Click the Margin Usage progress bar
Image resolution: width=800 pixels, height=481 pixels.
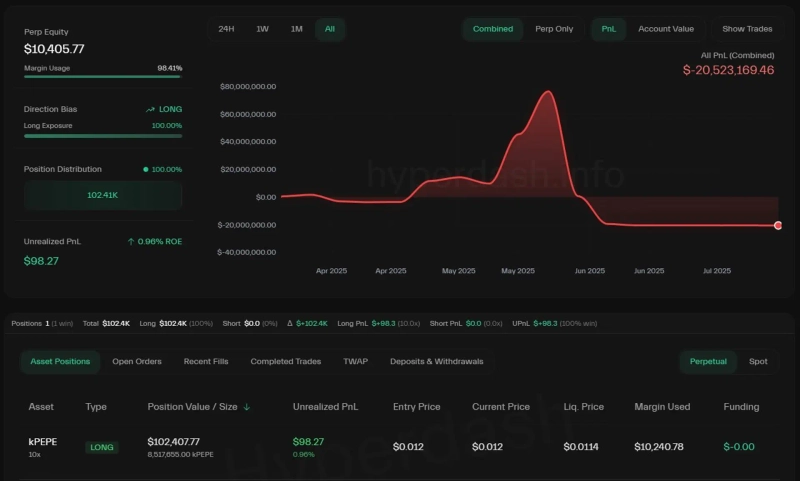pos(102,76)
